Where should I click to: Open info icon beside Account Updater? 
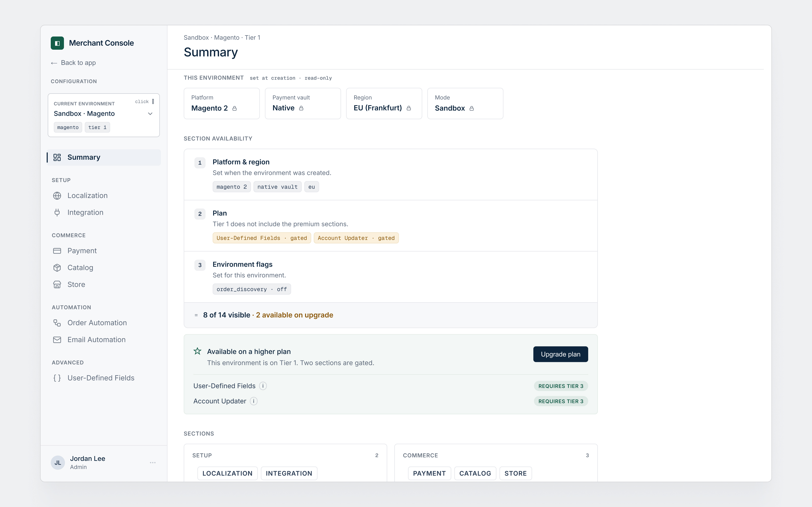(x=254, y=401)
